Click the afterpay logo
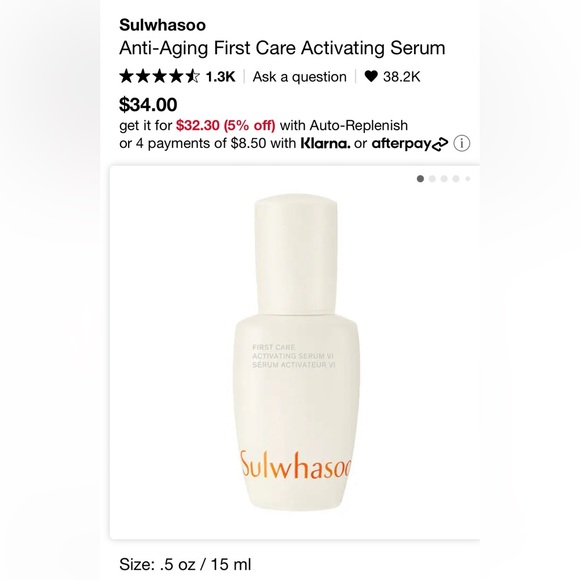 409,144
